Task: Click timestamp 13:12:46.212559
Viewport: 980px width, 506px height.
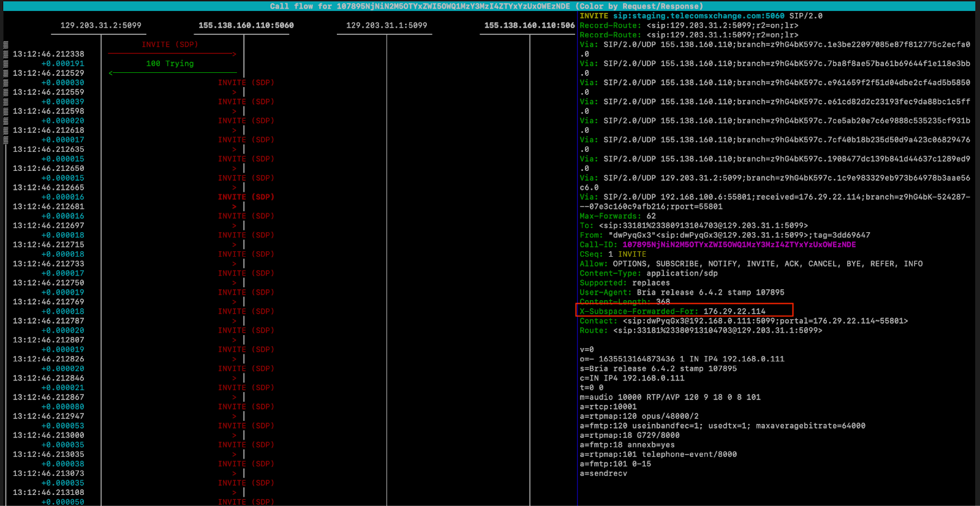Action: [x=48, y=92]
